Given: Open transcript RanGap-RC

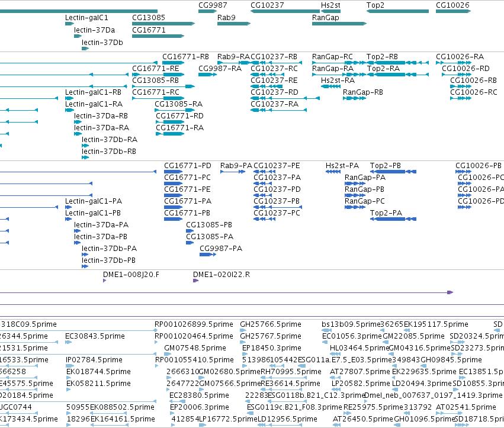Looking at the screenshot, I should point(332,57).
